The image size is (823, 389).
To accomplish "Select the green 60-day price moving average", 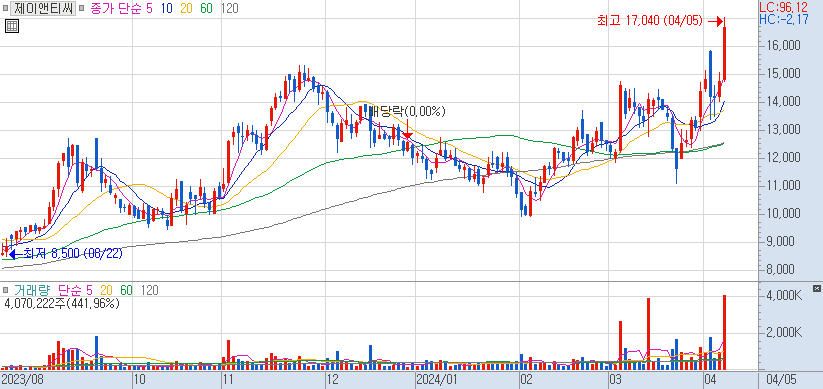I will 206,8.
